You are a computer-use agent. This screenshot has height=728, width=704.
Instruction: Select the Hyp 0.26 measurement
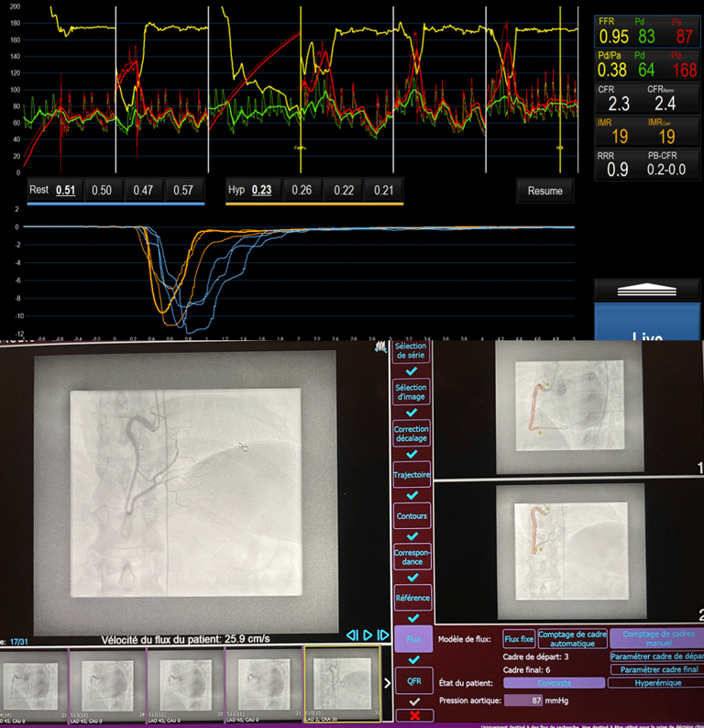(302, 190)
